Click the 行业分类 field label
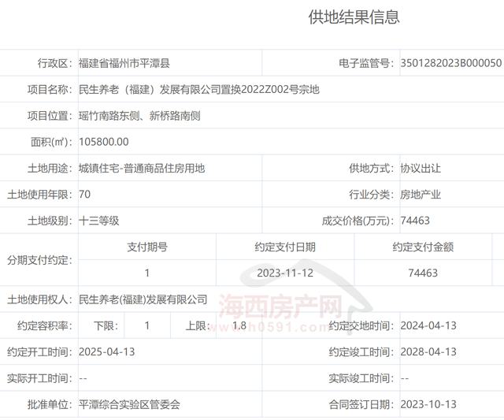 pyautogui.click(x=372, y=195)
